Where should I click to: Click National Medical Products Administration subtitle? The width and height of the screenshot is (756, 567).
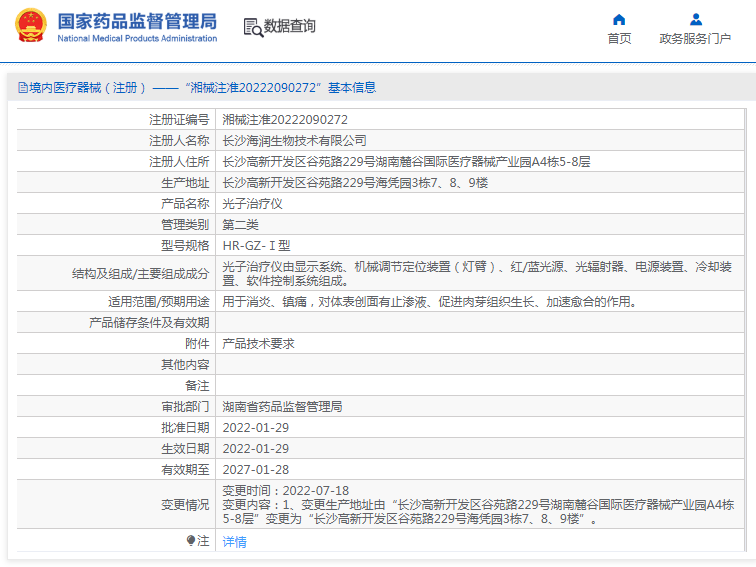[x=137, y=38]
